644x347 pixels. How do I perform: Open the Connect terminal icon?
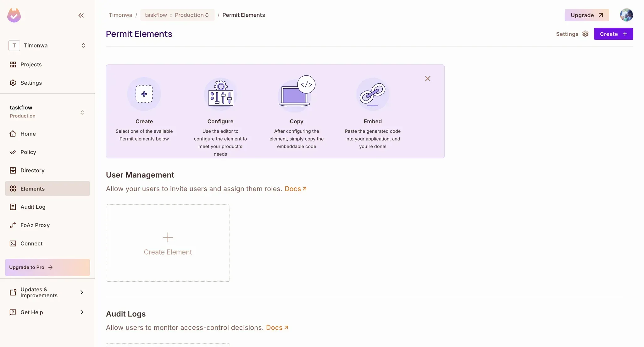[x=13, y=244]
